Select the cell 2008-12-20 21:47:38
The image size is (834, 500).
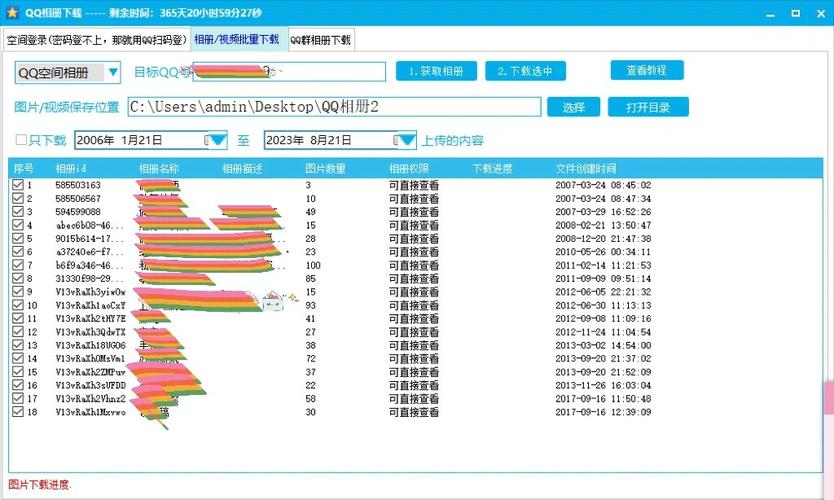[603, 238]
